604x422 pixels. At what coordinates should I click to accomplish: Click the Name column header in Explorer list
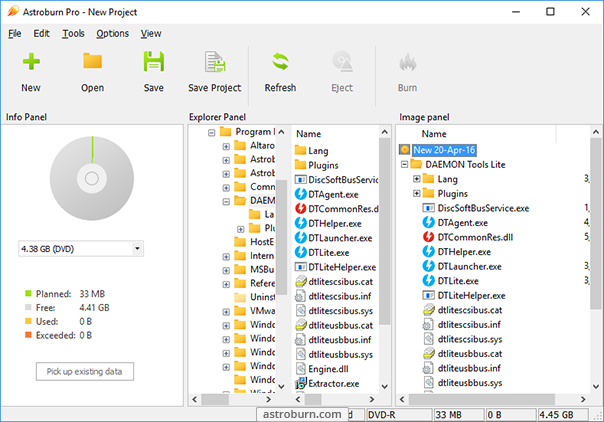(x=309, y=134)
